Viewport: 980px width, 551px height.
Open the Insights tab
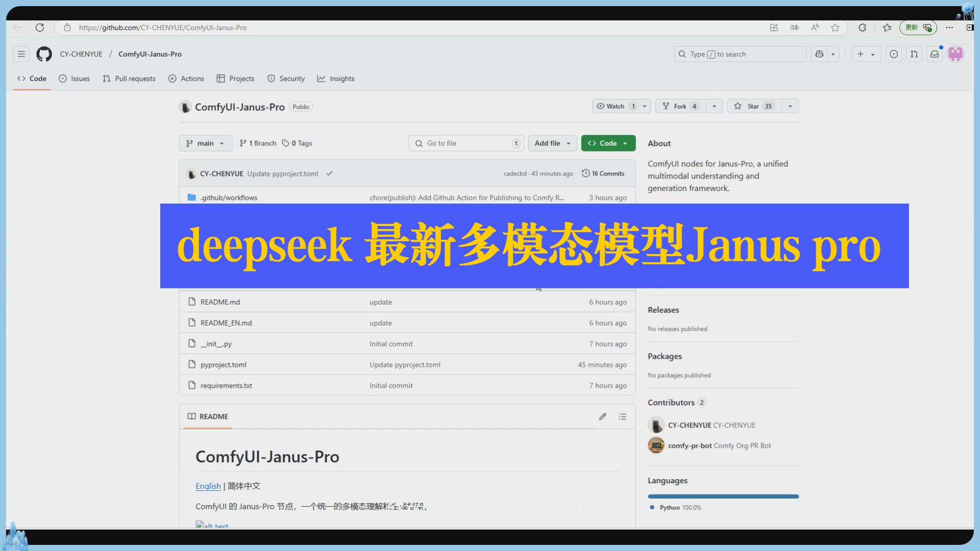[x=336, y=79]
